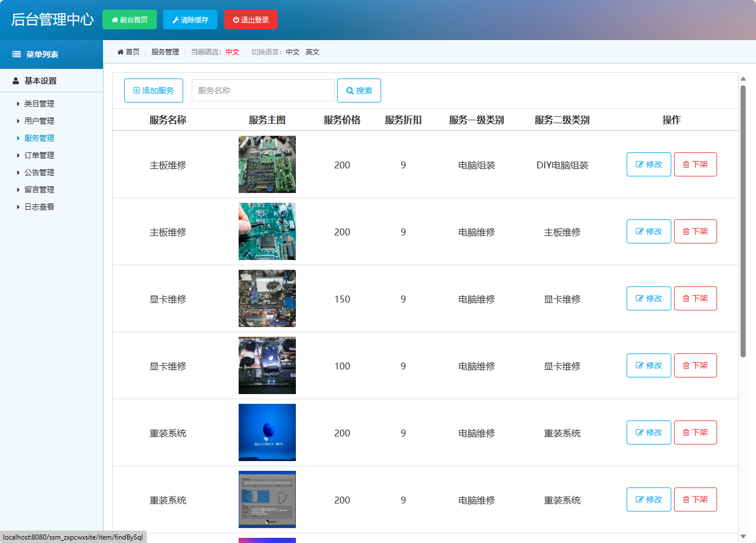Expand the 日志查看 sidebar menu
756x543 pixels.
[x=40, y=207]
